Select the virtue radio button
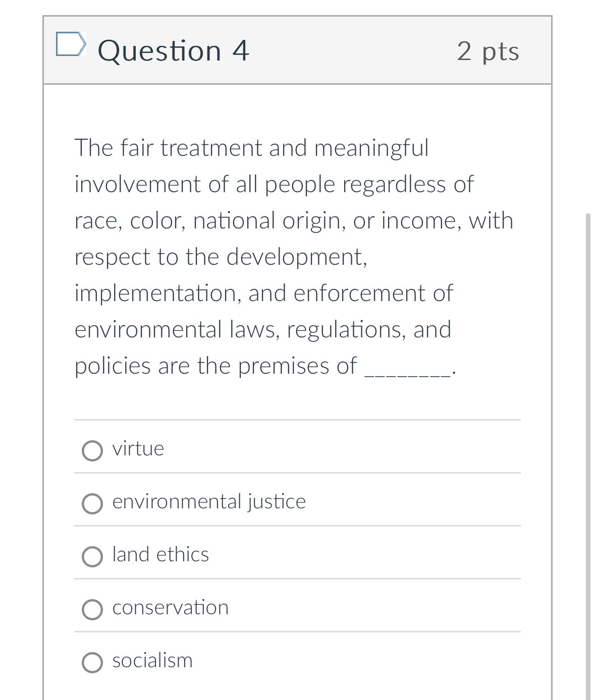The image size is (595, 700). pos(92,451)
